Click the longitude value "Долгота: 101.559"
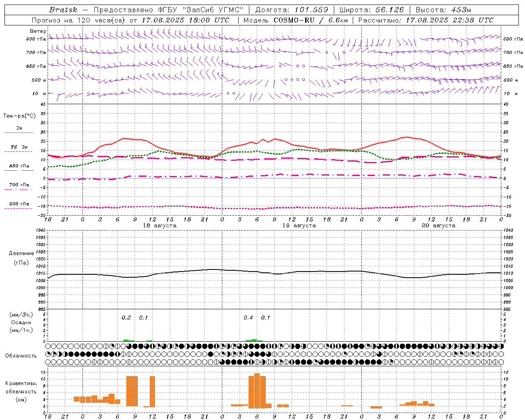The width and height of the screenshot is (525, 420). tap(292, 9)
